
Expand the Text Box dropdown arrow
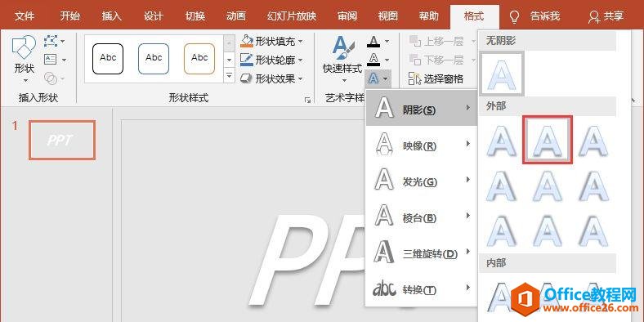pyautogui.click(x=65, y=60)
